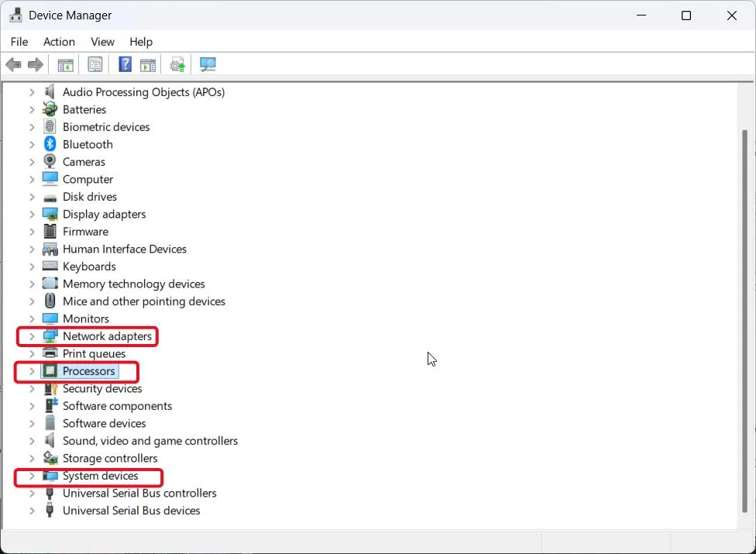This screenshot has height=554, width=756.
Task: Click the vertical scrollbar thumb
Action: tap(745, 321)
